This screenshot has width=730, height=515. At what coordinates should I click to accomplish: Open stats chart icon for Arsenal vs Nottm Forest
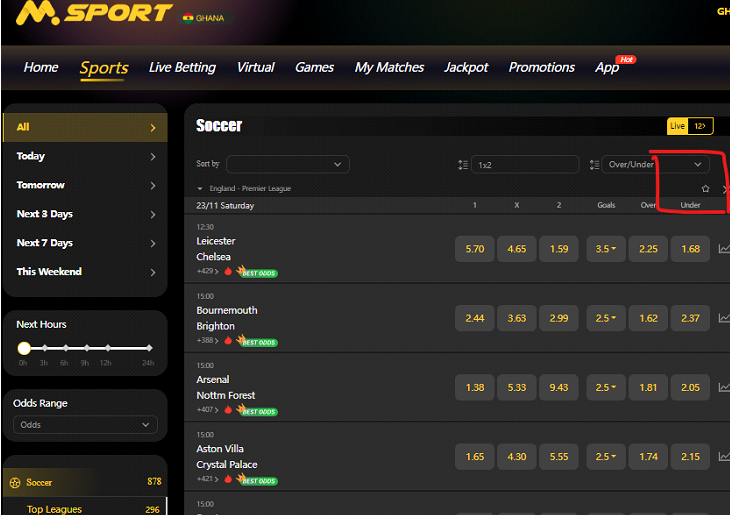(724, 388)
